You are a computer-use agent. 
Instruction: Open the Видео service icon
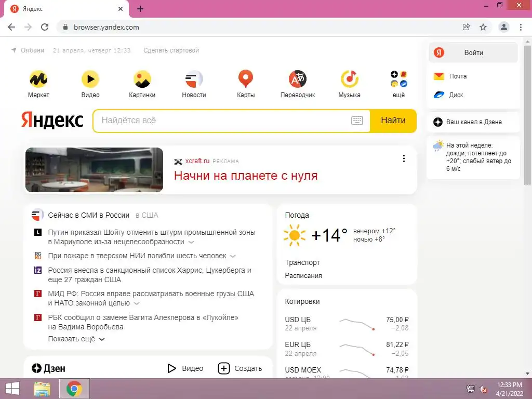point(90,79)
